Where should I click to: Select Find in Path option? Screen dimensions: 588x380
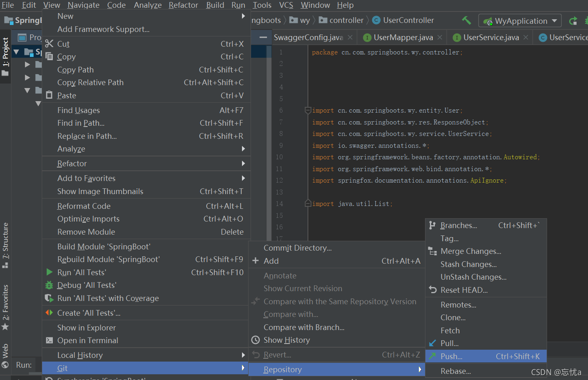146,123
